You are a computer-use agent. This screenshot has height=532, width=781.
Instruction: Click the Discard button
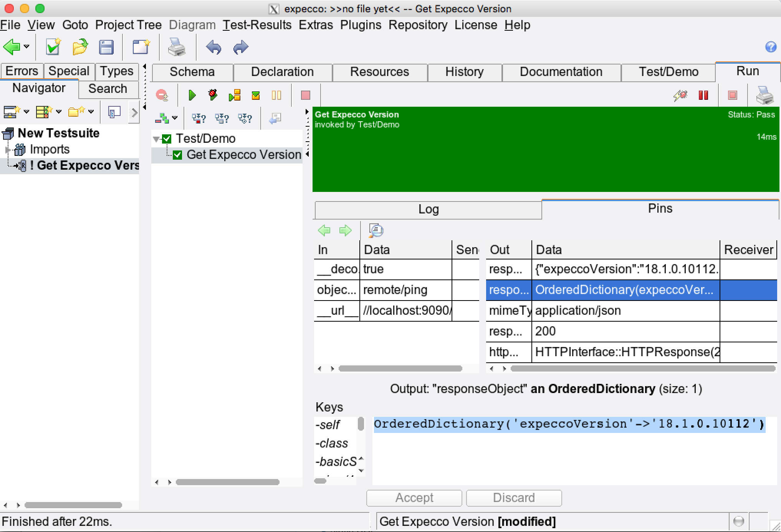(x=514, y=498)
